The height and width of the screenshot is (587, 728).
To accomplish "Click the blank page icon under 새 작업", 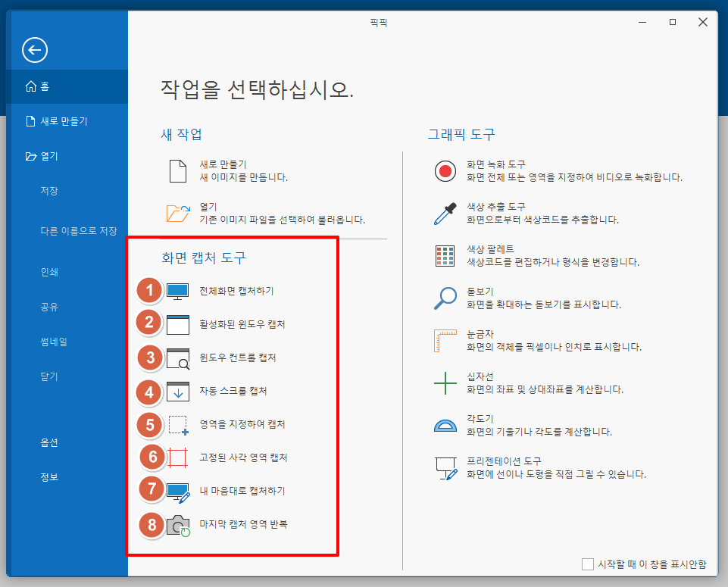I will point(178,170).
